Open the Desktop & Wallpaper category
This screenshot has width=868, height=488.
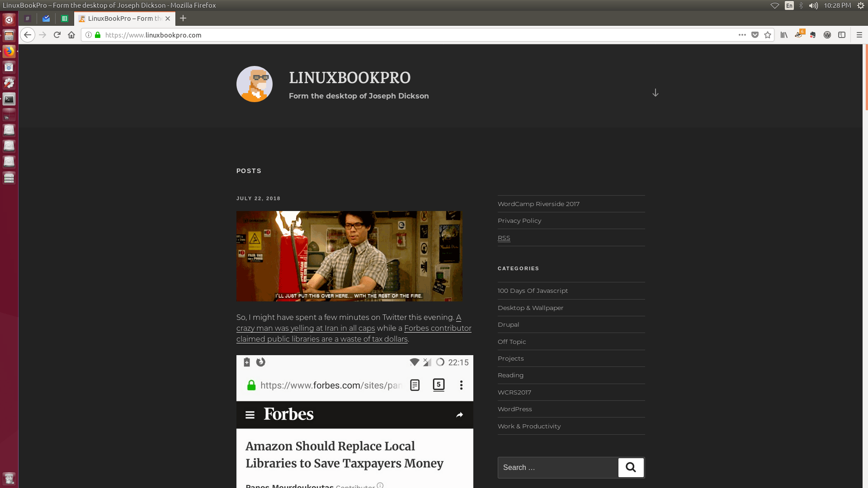click(x=531, y=308)
